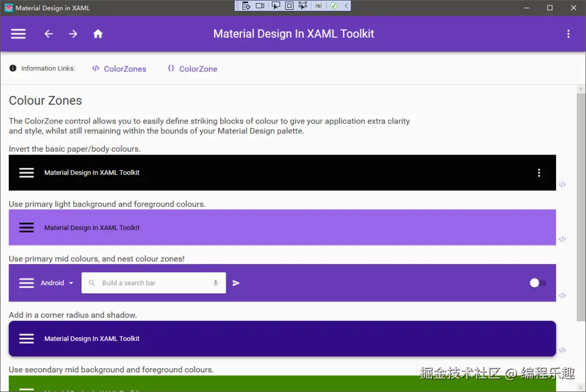Click hamburger icon beside Android dropdown
The width and height of the screenshot is (586, 392).
[27, 283]
